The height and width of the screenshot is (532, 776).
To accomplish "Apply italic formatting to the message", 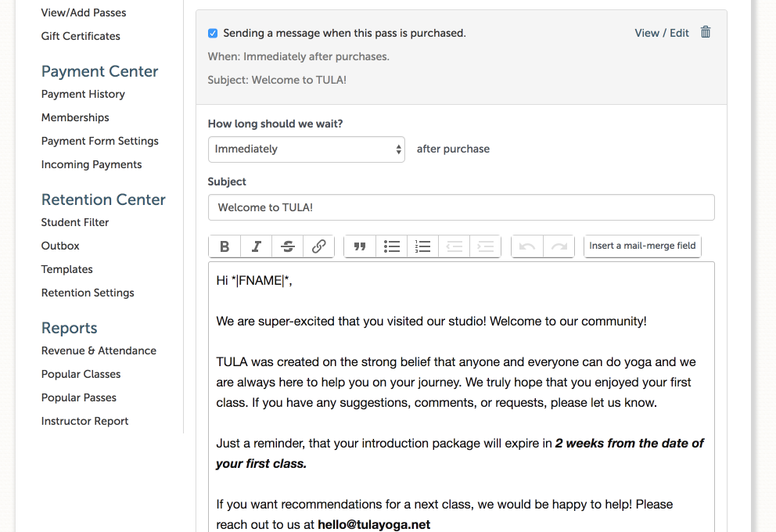I will [x=257, y=246].
